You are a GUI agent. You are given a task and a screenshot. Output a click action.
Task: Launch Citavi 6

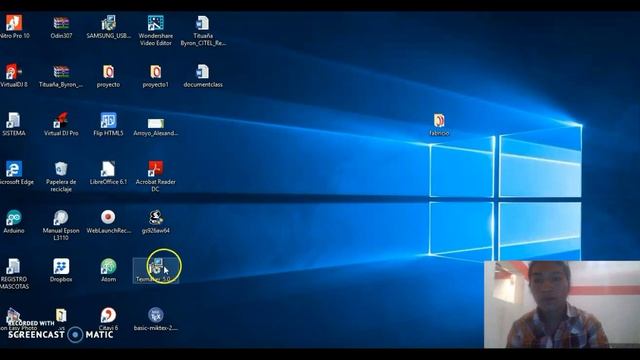coord(109,315)
